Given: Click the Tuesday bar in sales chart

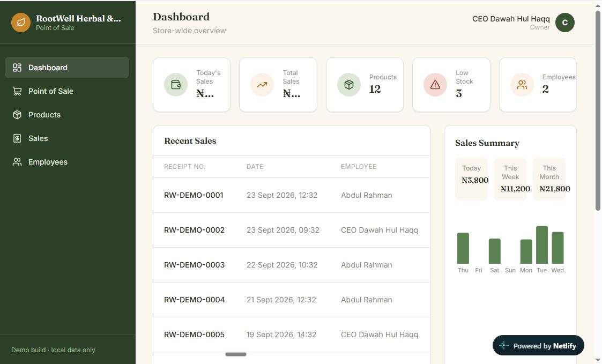Looking at the screenshot, I should (x=542, y=244).
